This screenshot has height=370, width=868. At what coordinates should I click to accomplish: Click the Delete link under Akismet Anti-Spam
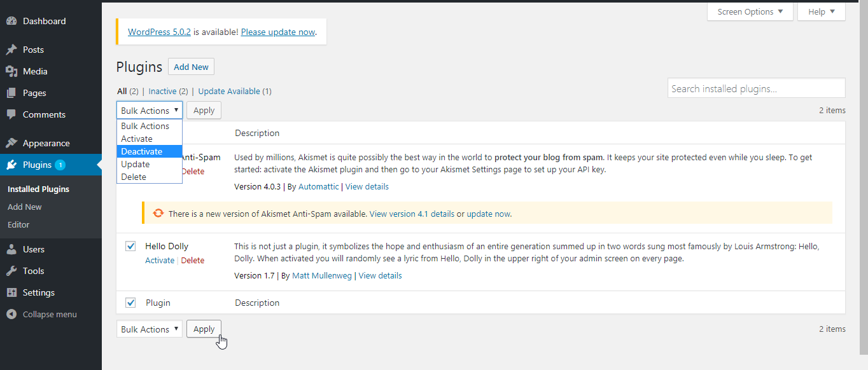pos(193,172)
